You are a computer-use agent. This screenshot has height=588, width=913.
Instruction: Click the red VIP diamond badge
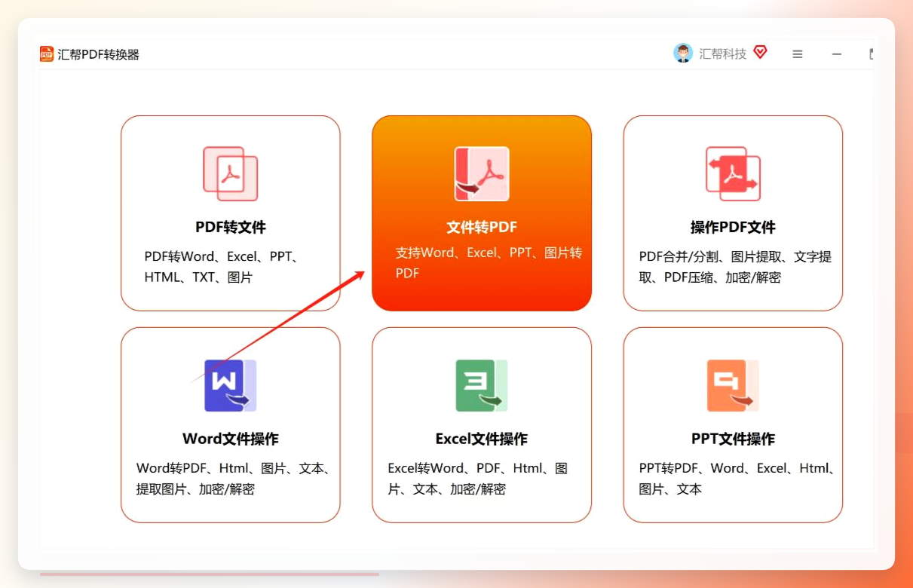pos(760,53)
